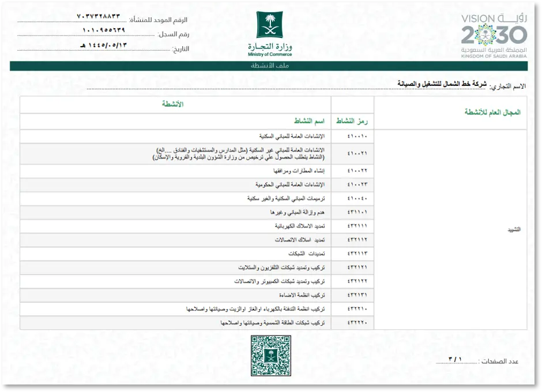Viewport: 542px width, 392px height.
Task: Select the unified number ٧٠٣٧٣٢٨٨٣٣ field
Action: (x=99, y=16)
